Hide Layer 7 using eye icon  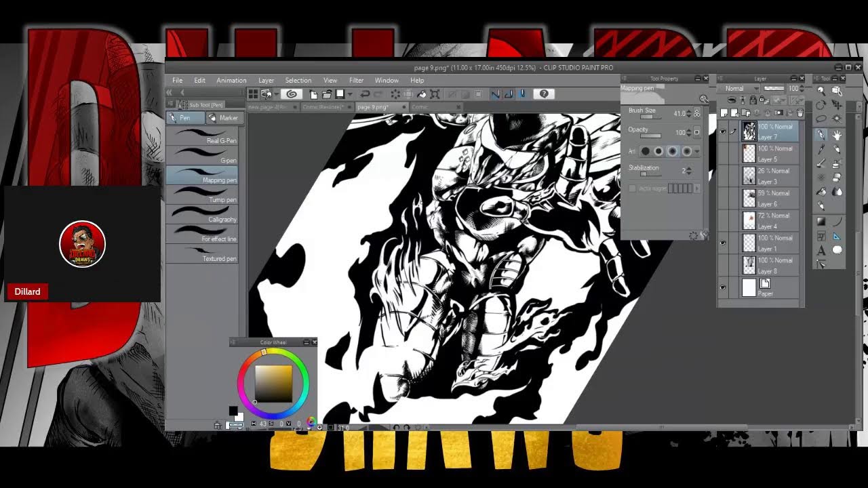click(x=722, y=131)
